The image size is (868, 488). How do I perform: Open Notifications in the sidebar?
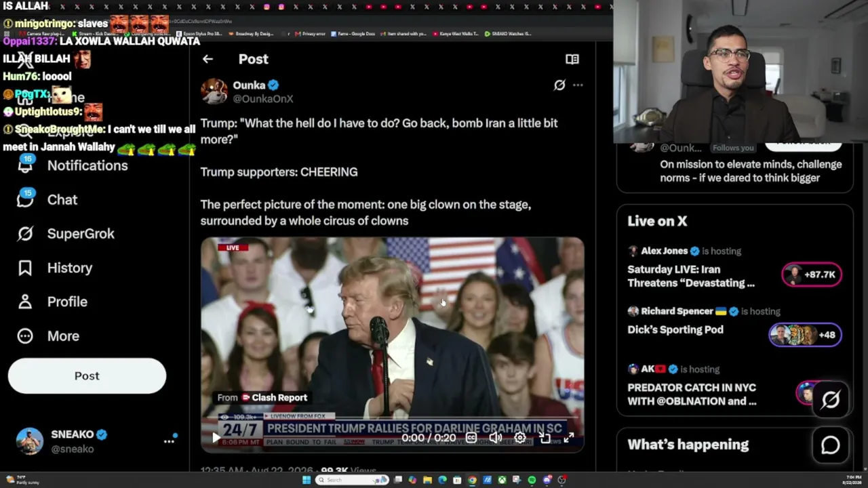[73, 165]
